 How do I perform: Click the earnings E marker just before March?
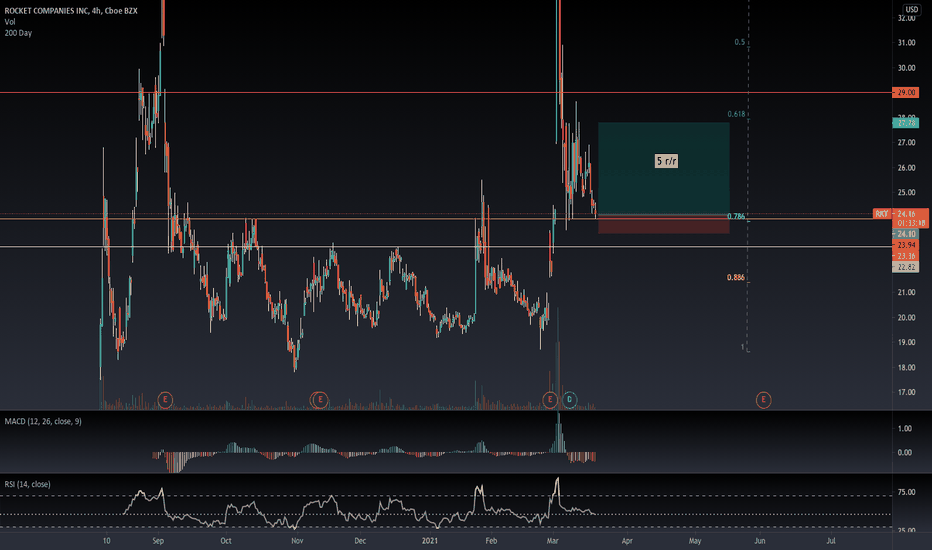pos(550,400)
